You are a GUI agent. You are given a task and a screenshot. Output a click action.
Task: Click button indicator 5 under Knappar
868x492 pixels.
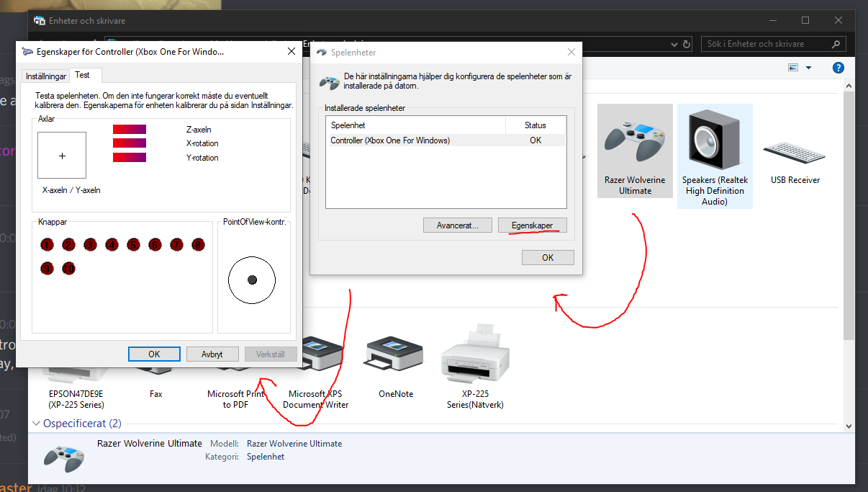[x=133, y=245]
